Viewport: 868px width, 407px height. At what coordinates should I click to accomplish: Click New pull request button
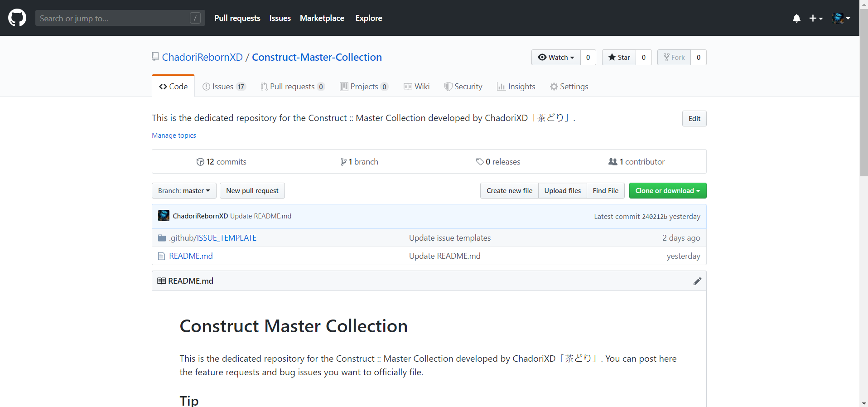point(252,191)
